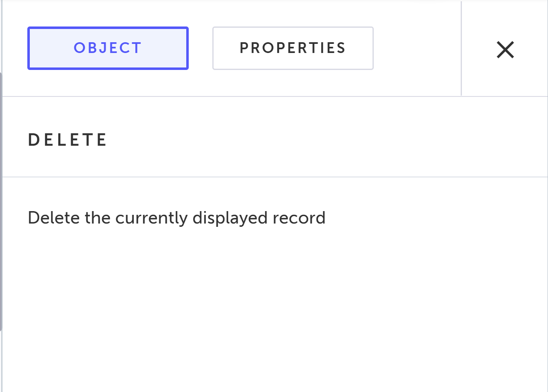548x392 pixels.
Task: Click the gray vertical scrollbar thumb
Action: (1, 202)
